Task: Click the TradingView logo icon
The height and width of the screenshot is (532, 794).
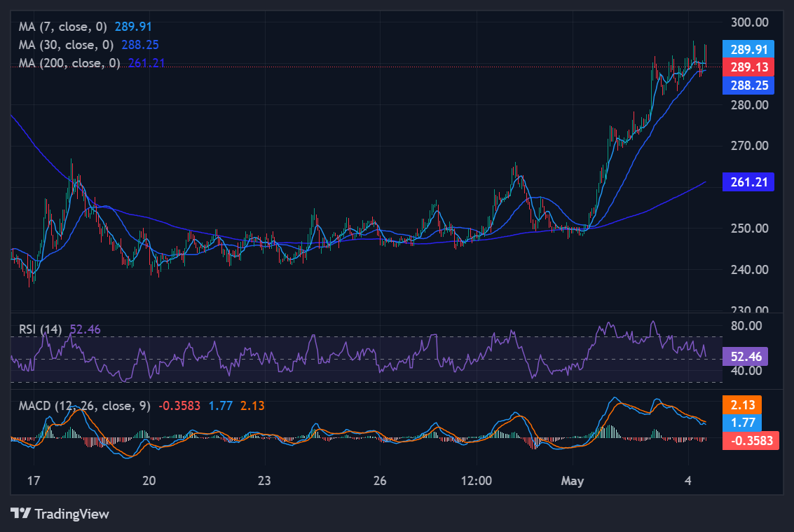Action: pos(21,513)
